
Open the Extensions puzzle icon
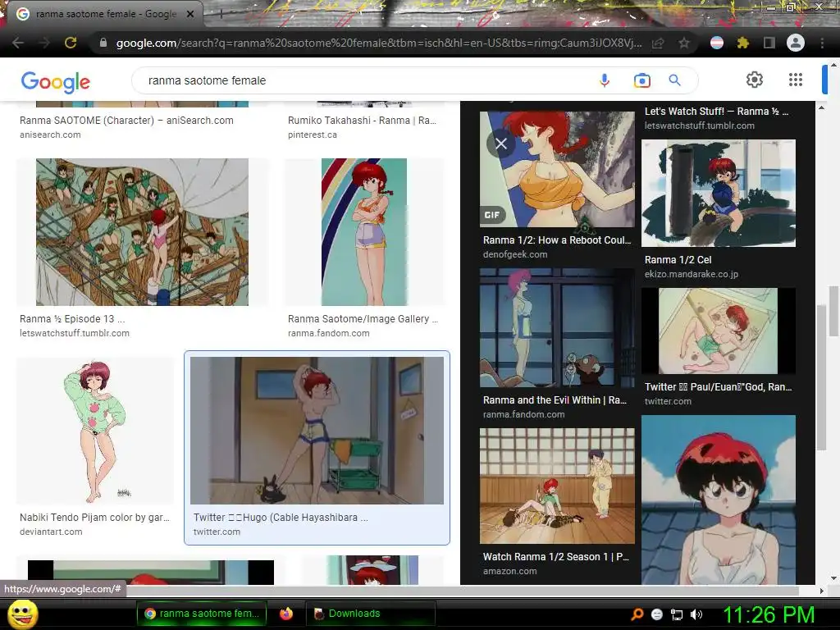[x=742, y=43]
